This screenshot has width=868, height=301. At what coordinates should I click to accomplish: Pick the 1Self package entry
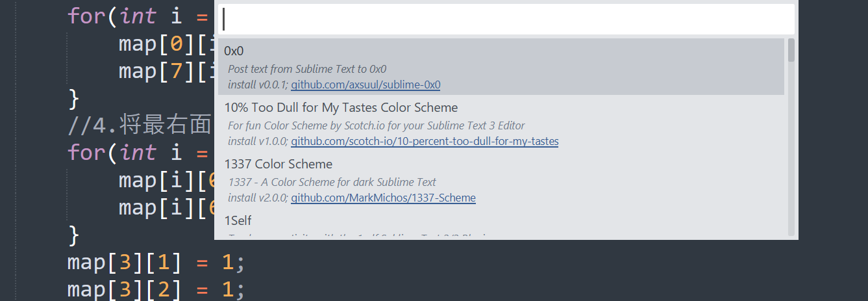click(x=238, y=220)
